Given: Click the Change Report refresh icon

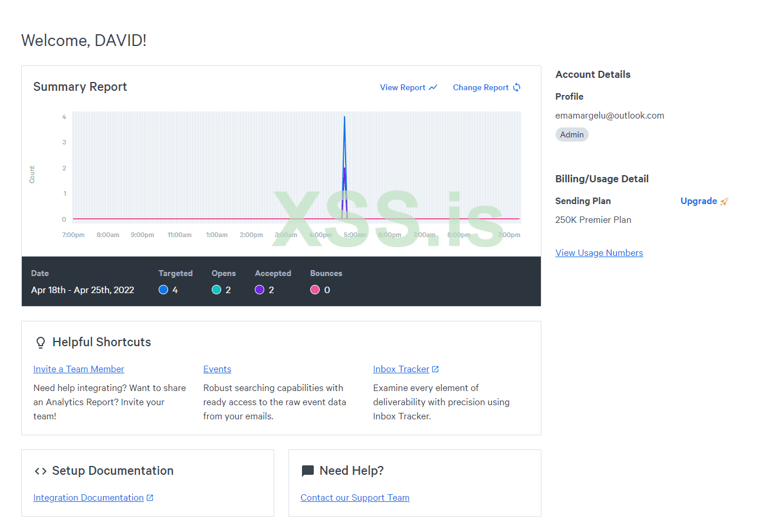Looking at the screenshot, I should [517, 87].
